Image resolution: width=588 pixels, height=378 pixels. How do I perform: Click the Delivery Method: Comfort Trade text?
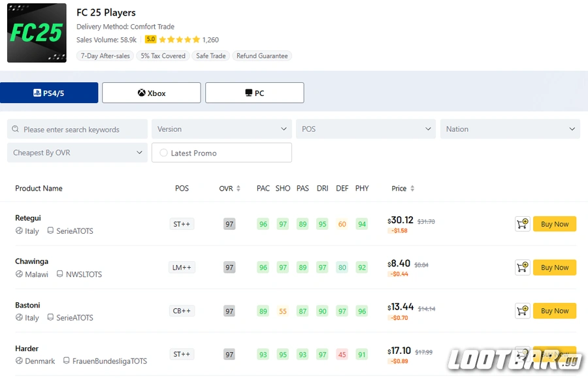point(125,27)
